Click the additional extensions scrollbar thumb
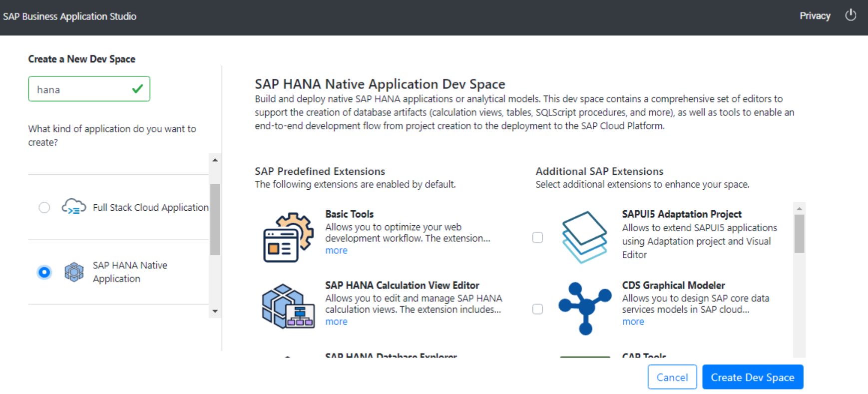This screenshot has height=394, width=868. point(799,234)
